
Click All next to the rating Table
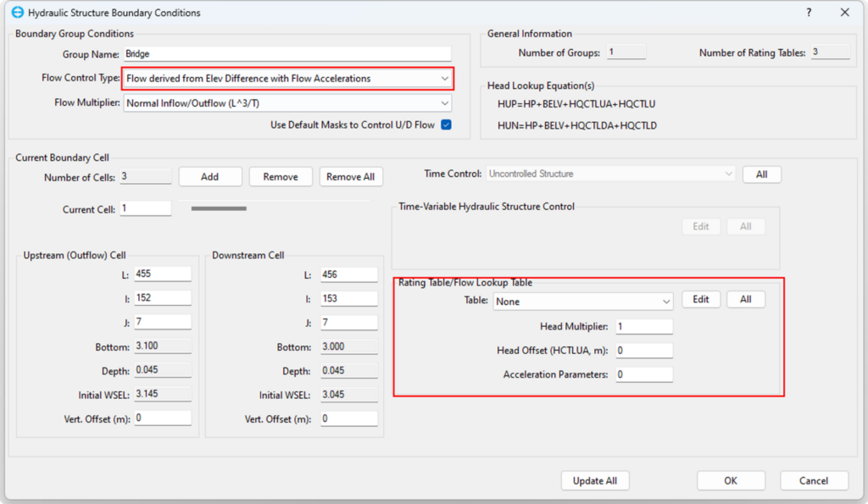(x=746, y=300)
